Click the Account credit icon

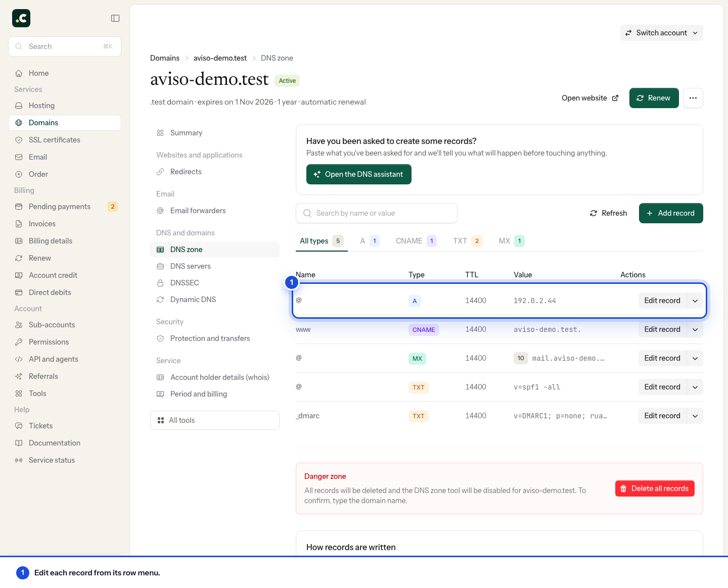tap(19, 275)
